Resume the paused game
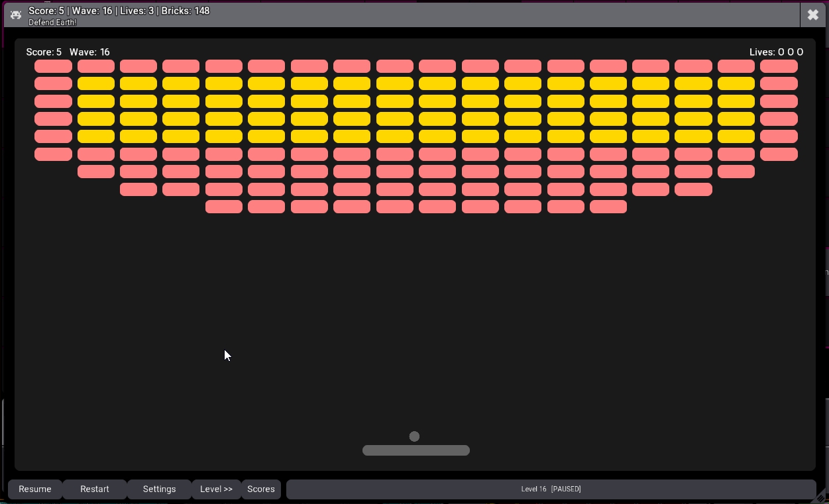Viewport: 829px width, 504px height. coord(35,489)
